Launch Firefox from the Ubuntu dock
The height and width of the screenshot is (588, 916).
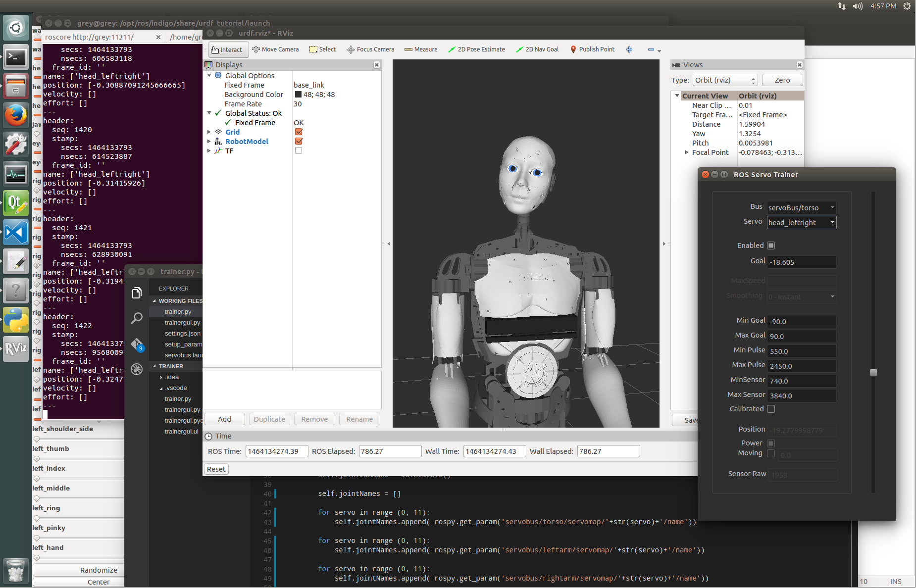[x=16, y=116]
